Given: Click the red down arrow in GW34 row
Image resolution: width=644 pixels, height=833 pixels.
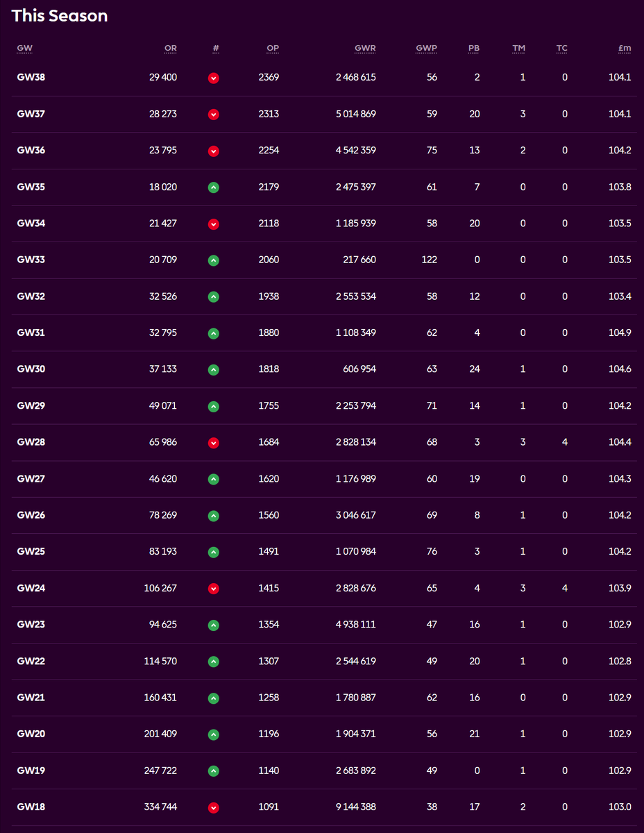Looking at the screenshot, I should (x=214, y=224).
